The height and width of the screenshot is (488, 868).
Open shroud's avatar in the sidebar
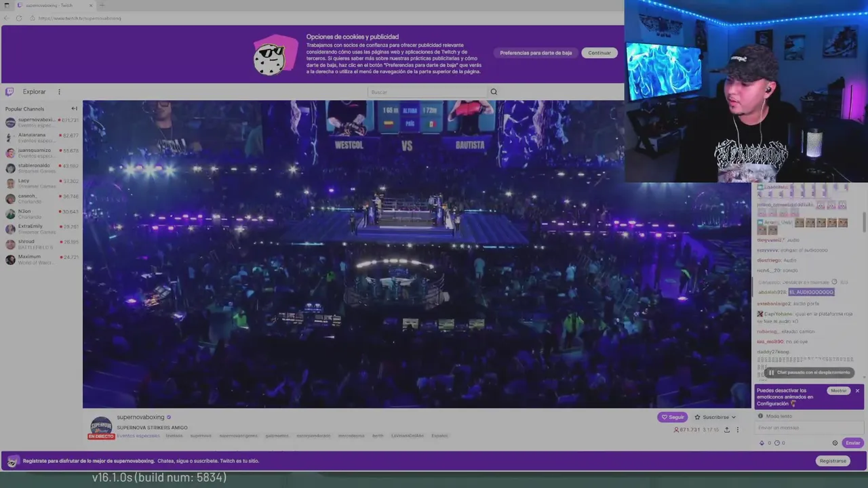click(10, 245)
